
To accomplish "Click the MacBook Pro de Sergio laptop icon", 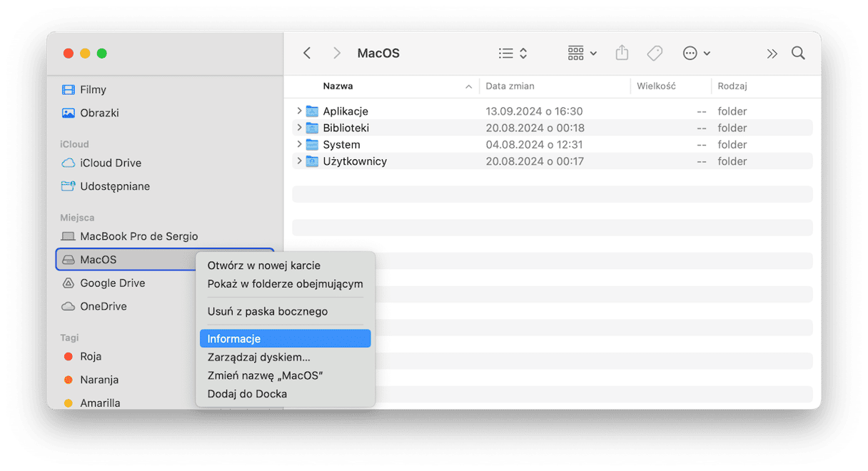I will point(69,236).
